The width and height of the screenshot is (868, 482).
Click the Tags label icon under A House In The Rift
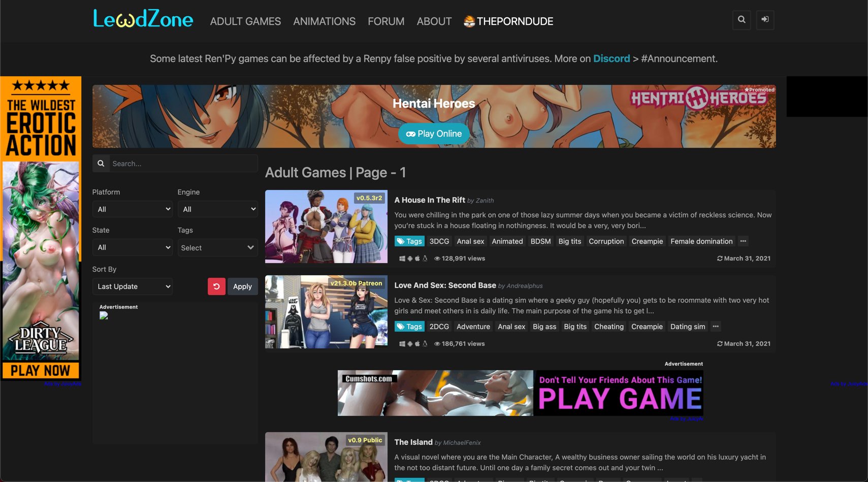[x=401, y=241]
